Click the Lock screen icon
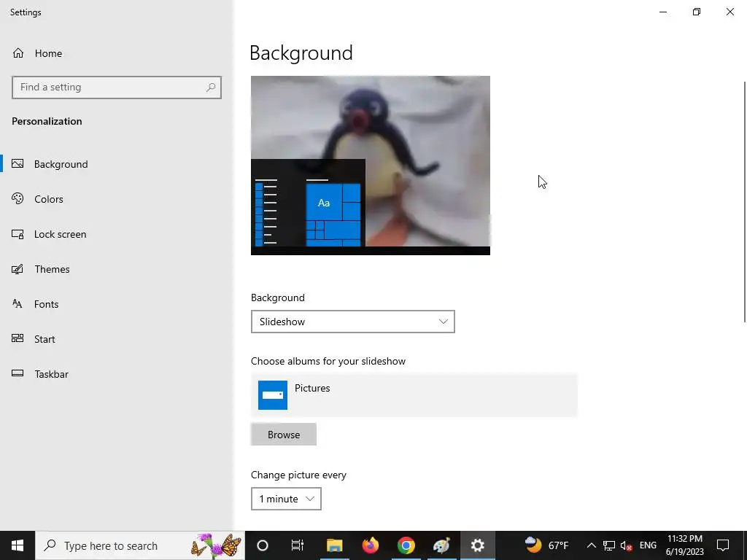 (18, 234)
